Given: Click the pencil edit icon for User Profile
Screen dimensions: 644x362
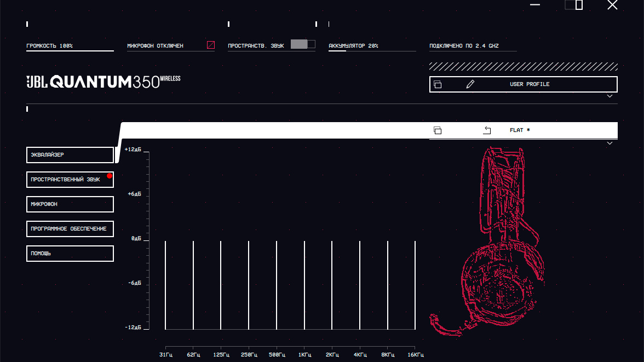Looking at the screenshot, I should tap(470, 84).
